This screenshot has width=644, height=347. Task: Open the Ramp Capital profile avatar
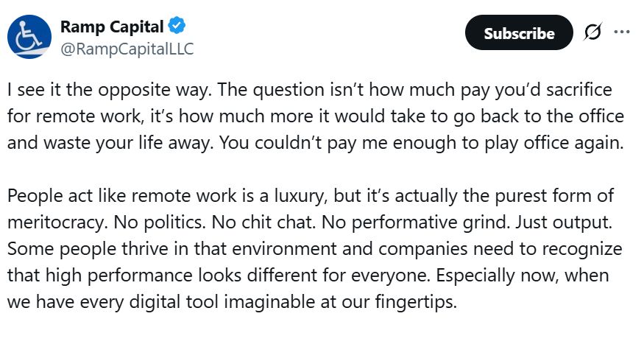[x=30, y=37]
